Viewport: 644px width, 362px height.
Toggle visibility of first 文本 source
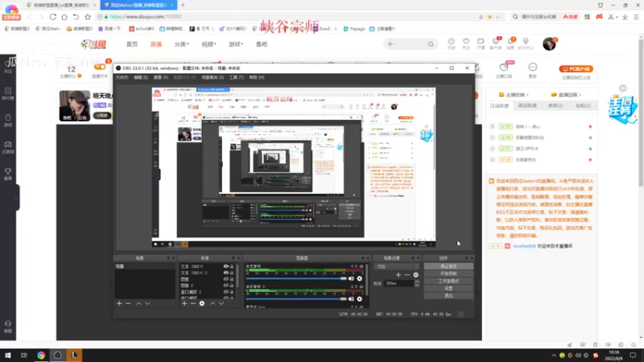[226, 266]
